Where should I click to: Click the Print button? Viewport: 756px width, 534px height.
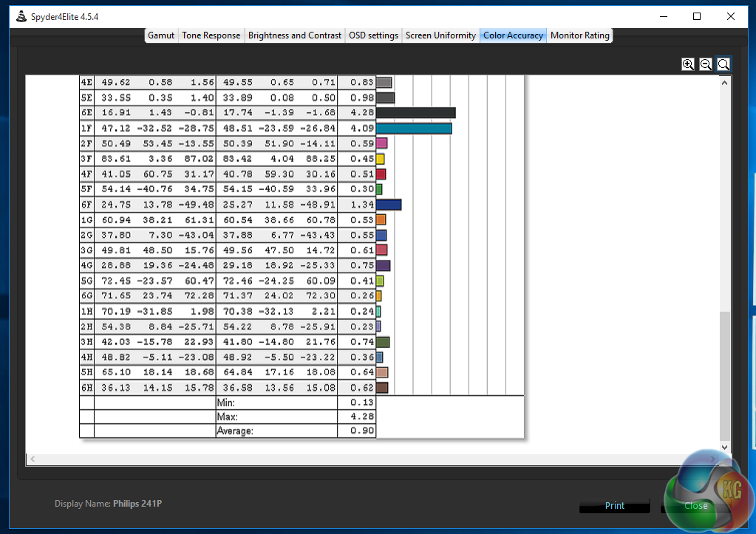[614, 506]
